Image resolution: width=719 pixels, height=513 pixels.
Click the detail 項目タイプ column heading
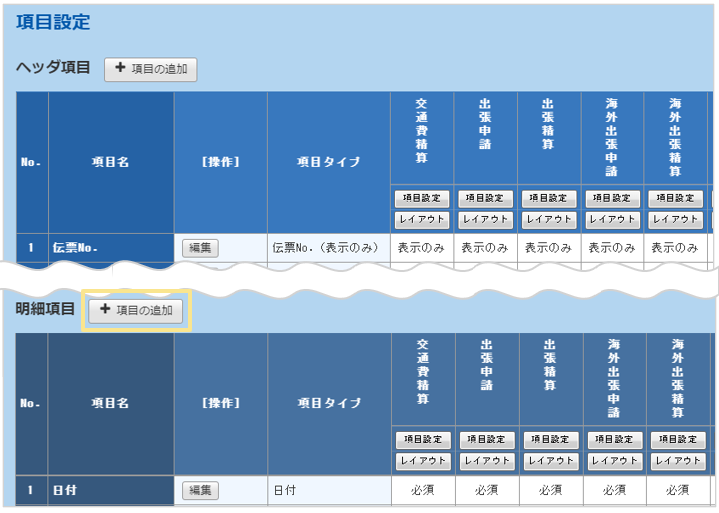[x=328, y=403]
